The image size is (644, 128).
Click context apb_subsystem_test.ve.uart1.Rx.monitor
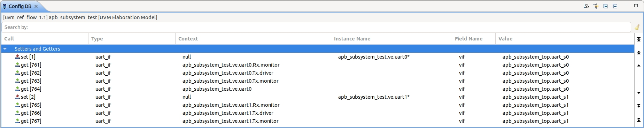pos(231,105)
